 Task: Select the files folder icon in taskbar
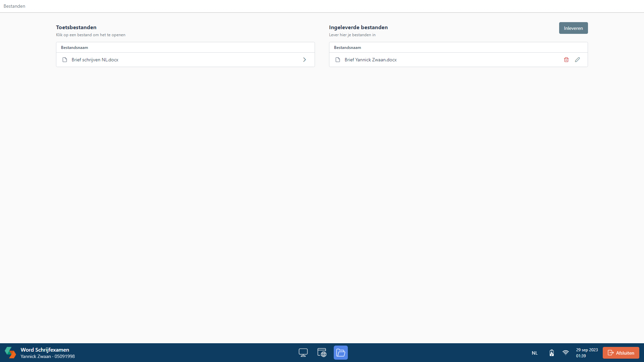tap(341, 353)
